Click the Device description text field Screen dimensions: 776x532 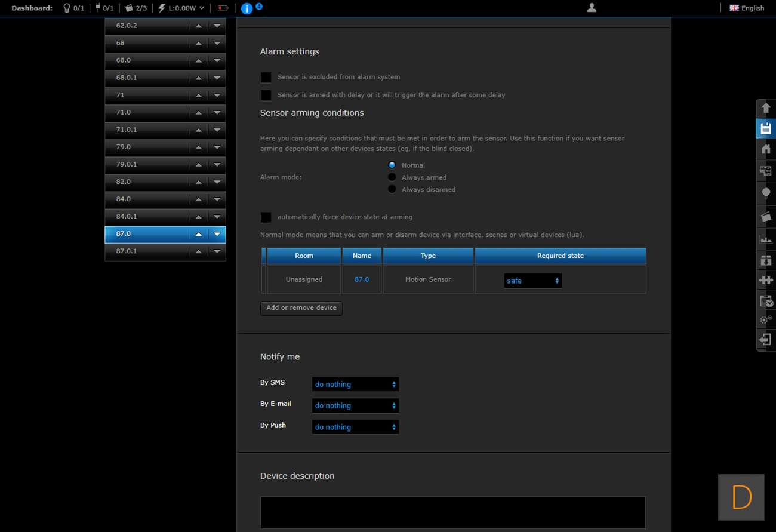click(452, 512)
